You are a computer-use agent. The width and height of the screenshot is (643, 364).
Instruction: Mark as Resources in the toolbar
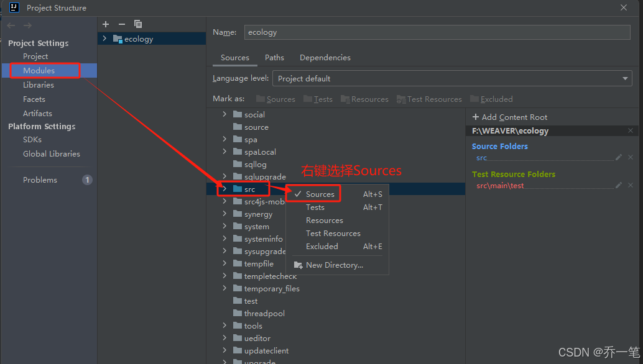[364, 99]
